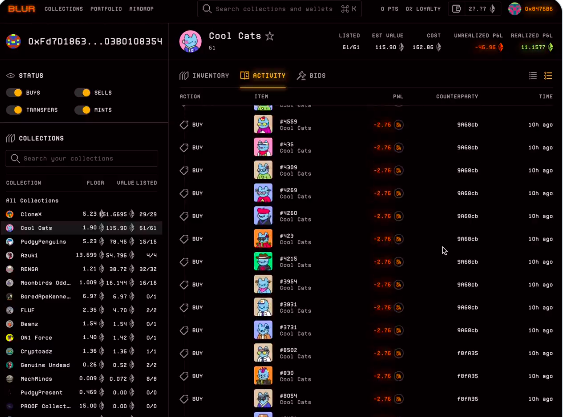Image resolution: width=564 pixels, height=417 pixels.
Task: Open the Cool Cats #423 thumbnail
Action: click(x=263, y=239)
